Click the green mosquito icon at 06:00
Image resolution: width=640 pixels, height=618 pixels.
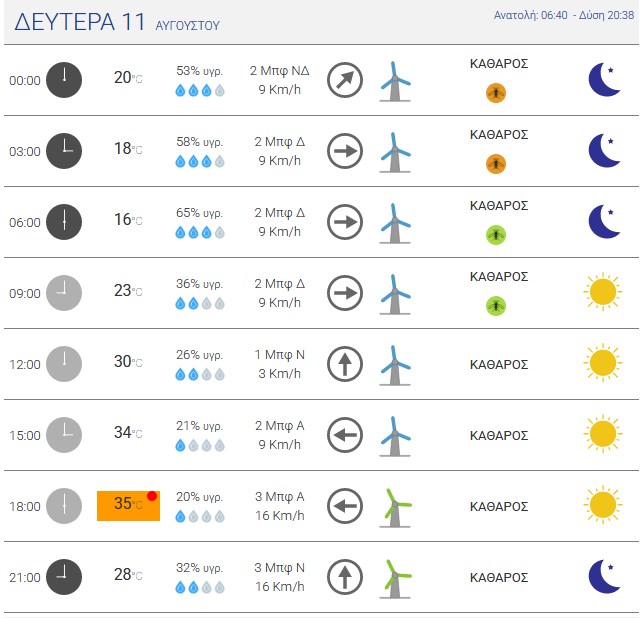[496, 235]
